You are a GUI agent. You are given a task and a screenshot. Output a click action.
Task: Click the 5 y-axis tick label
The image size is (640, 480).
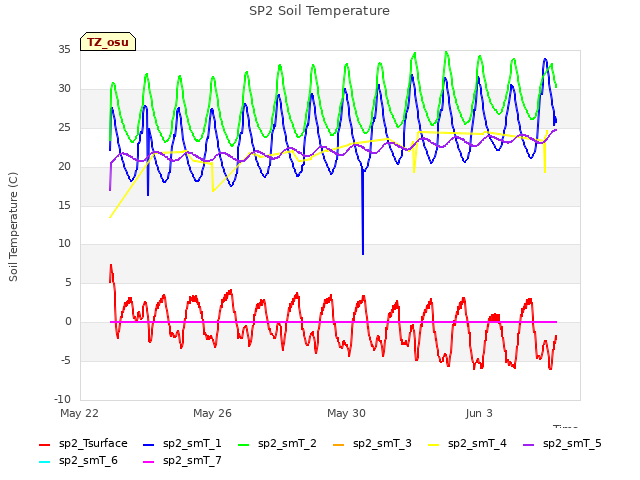tap(68, 283)
